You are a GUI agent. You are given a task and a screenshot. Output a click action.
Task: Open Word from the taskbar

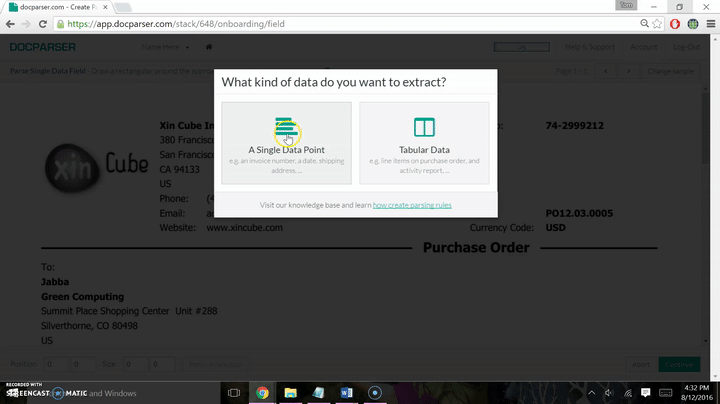[x=346, y=393]
